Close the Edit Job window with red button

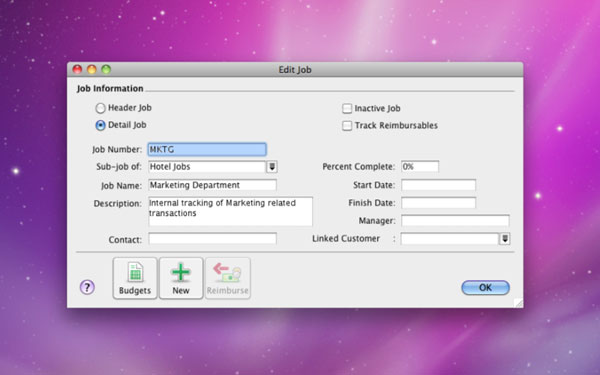pos(78,69)
